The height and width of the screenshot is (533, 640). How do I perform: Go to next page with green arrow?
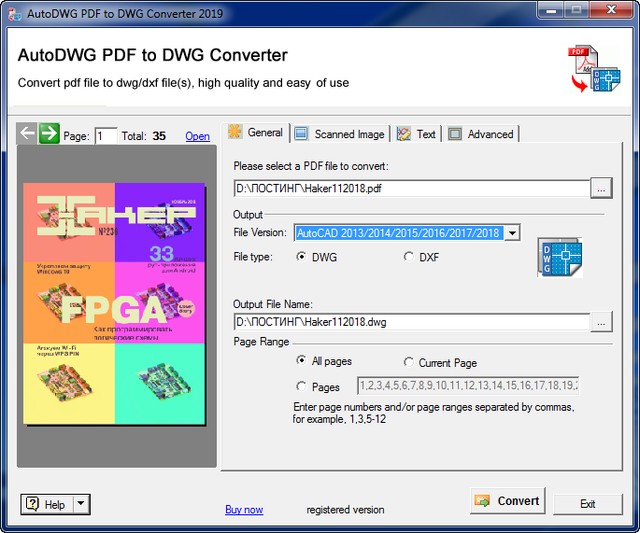tap(49, 134)
